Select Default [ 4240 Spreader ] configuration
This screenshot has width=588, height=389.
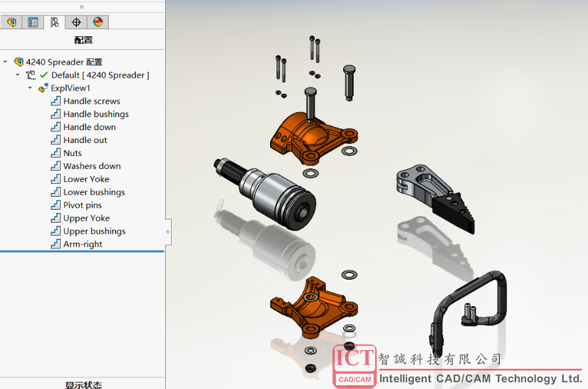[x=100, y=75]
